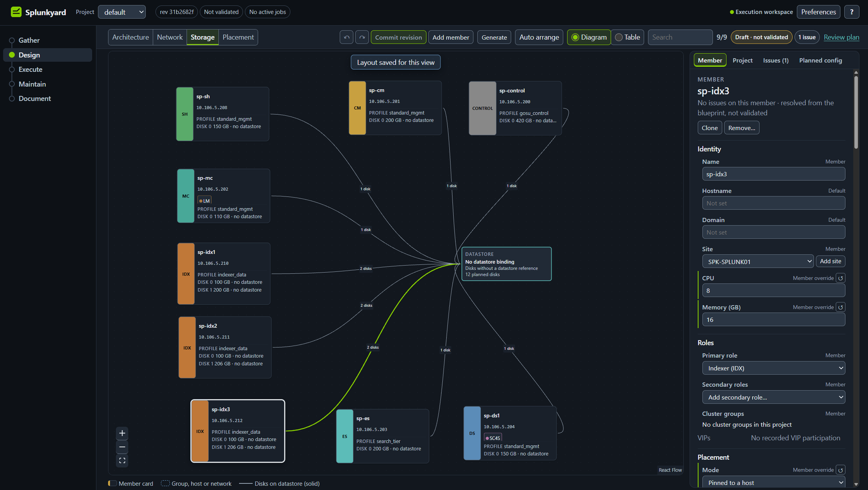Open the Project dropdown
868x490 pixels.
pos(122,12)
